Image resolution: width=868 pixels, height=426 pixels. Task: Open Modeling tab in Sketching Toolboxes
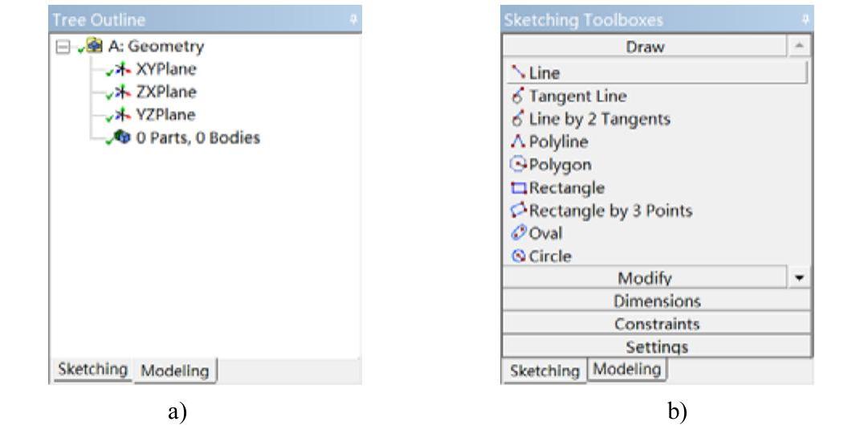click(x=627, y=369)
